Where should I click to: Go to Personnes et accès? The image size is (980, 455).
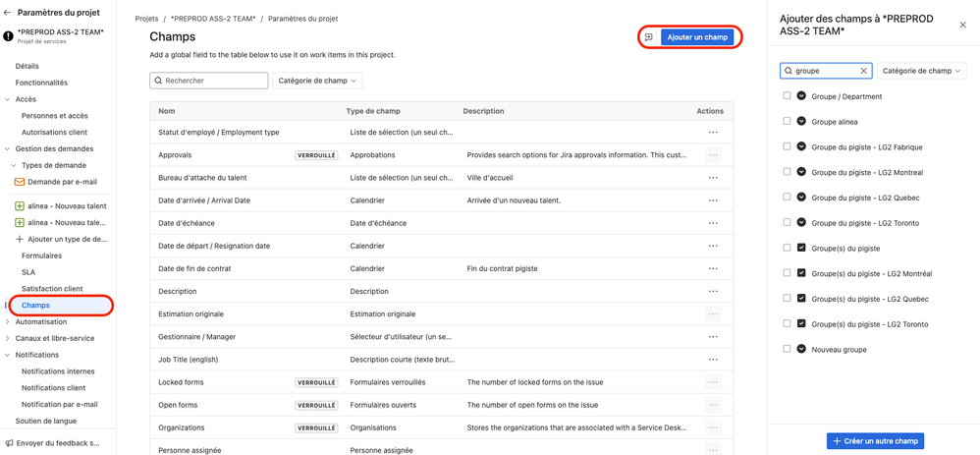54,116
